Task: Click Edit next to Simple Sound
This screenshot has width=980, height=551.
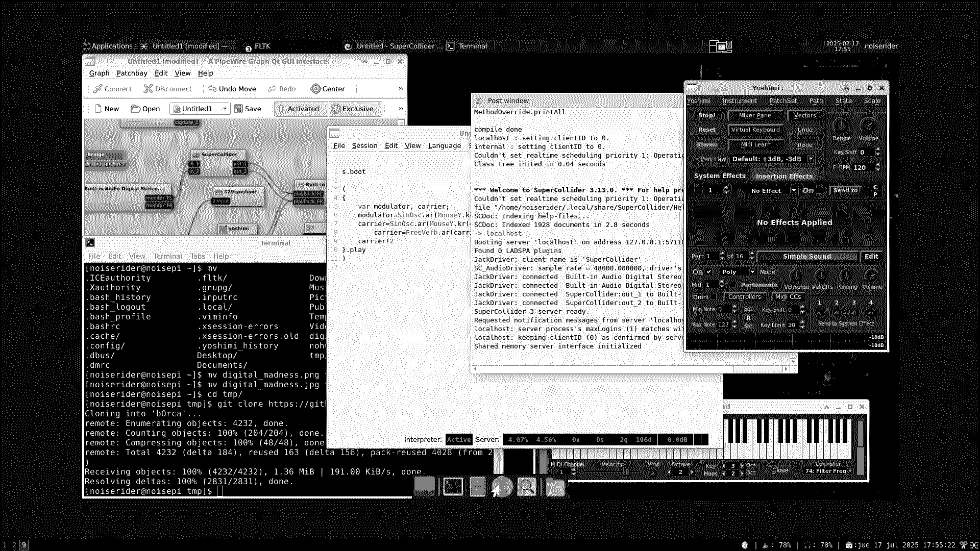Action: pos(871,257)
